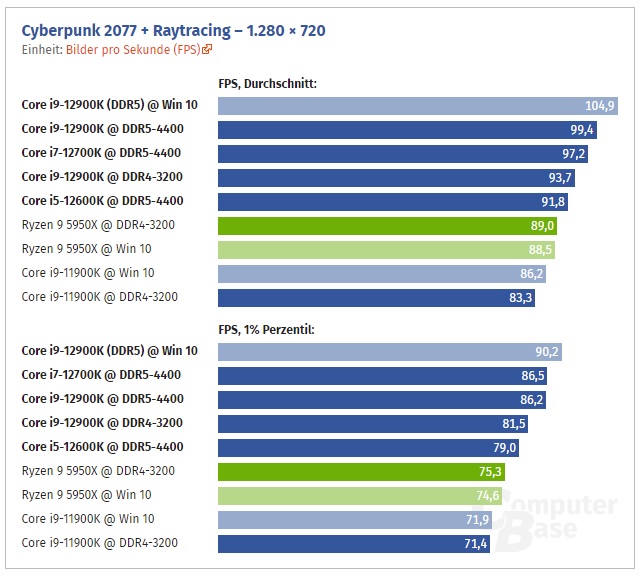
Task: Click the 83,3 average FPS value
Action: [x=520, y=298]
